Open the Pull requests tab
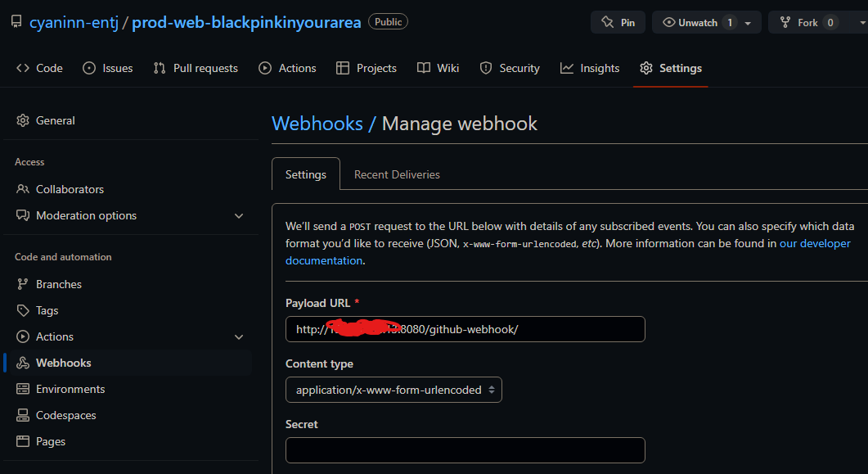This screenshot has height=474, width=868. [x=196, y=68]
